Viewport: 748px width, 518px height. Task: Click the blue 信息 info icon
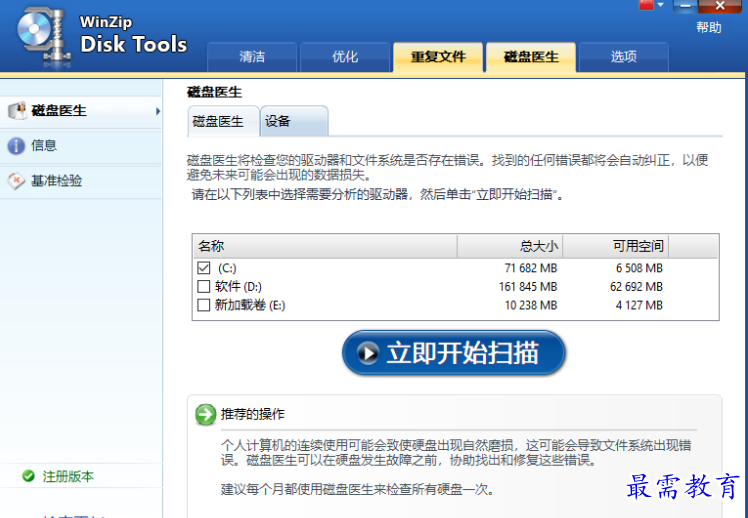point(16,146)
